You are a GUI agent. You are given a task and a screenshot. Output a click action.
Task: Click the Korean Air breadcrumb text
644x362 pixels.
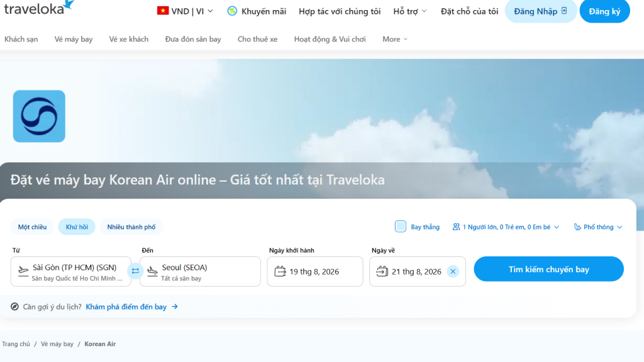pos(100,344)
